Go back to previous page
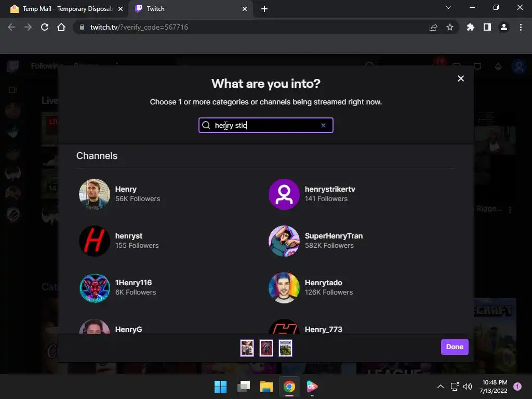Viewport: 532px width, 399px height. click(x=11, y=27)
